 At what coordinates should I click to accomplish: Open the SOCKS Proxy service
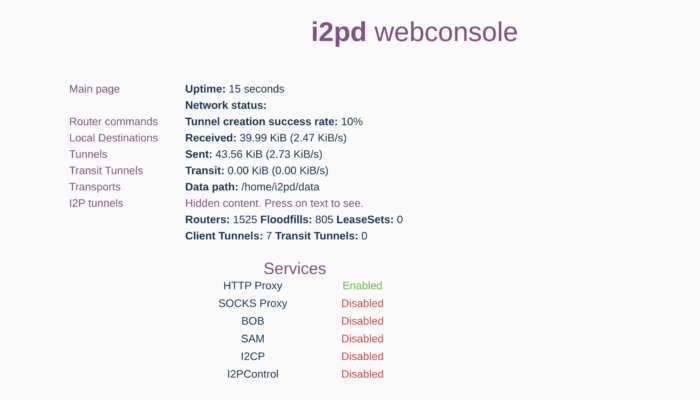[252, 303]
